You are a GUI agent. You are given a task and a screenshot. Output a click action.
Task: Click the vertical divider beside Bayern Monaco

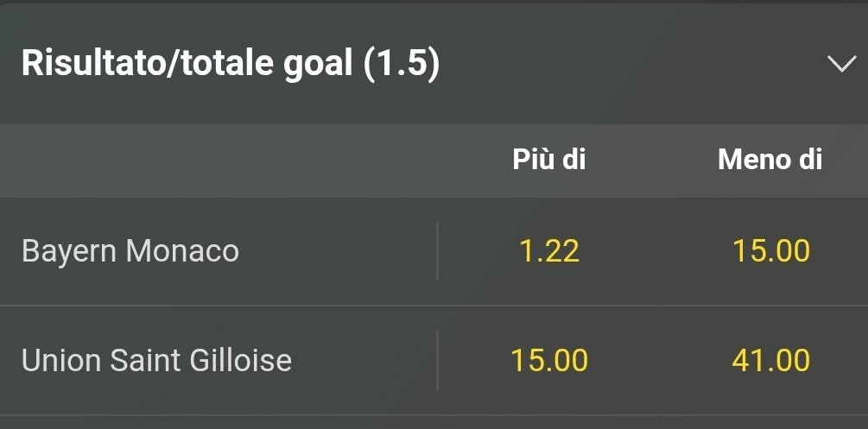tap(437, 251)
